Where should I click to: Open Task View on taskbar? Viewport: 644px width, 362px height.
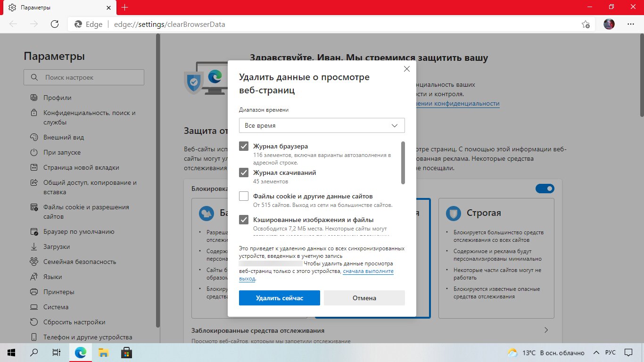tap(57, 353)
